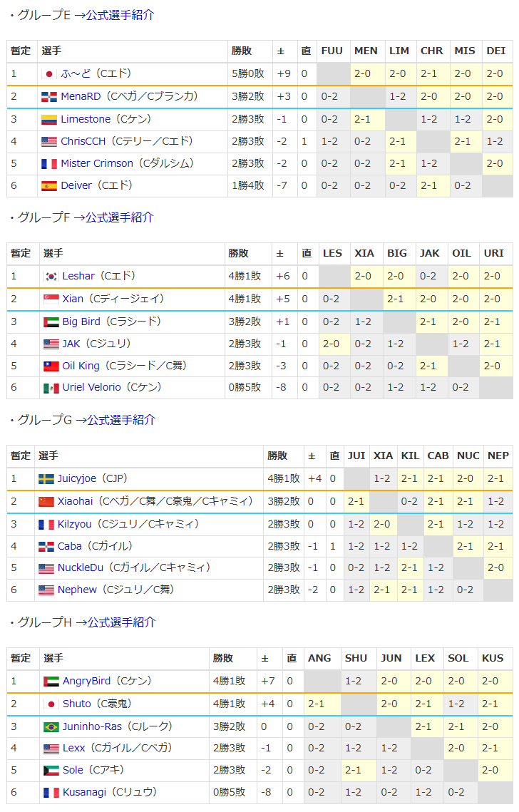519x812 pixels.
Task: Open the Big Bird player link
Action: [81, 322]
